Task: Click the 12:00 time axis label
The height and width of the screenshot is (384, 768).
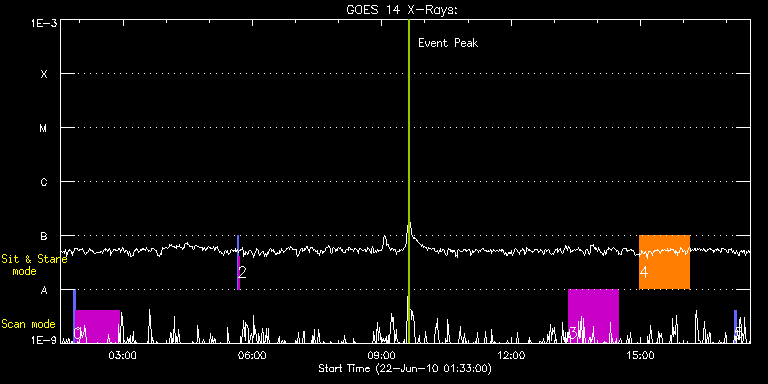Action: [x=511, y=355]
